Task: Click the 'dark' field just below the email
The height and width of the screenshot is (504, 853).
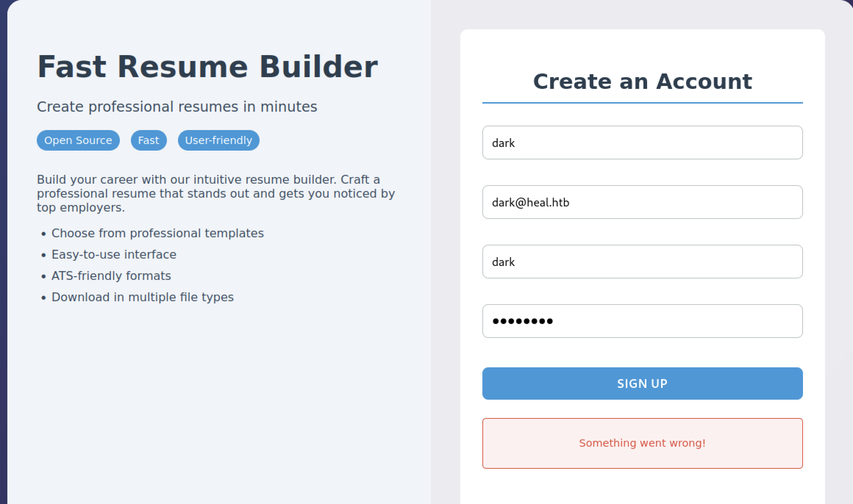Action: coord(642,262)
